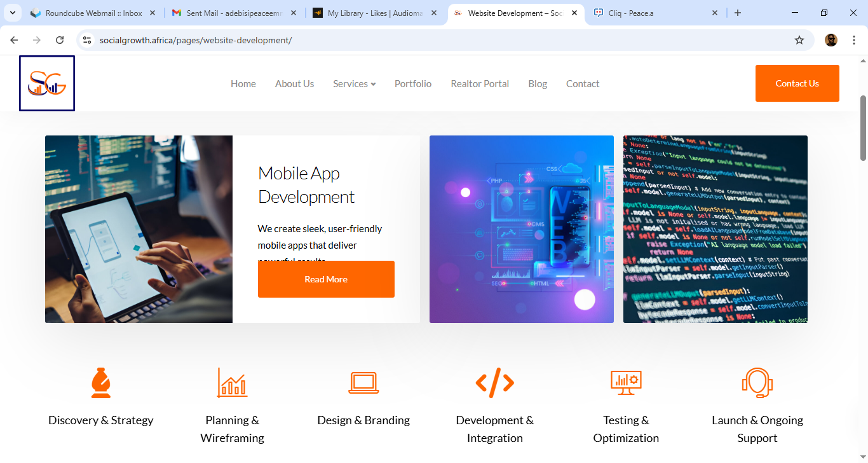This screenshot has width=868, height=463.
Task: Reload the page using the refresh icon
Action: 60,40
